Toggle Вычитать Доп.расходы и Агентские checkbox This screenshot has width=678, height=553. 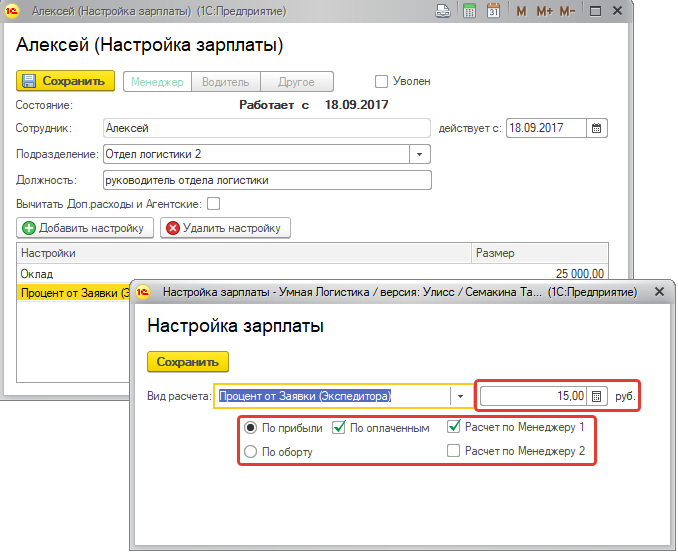(x=214, y=204)
